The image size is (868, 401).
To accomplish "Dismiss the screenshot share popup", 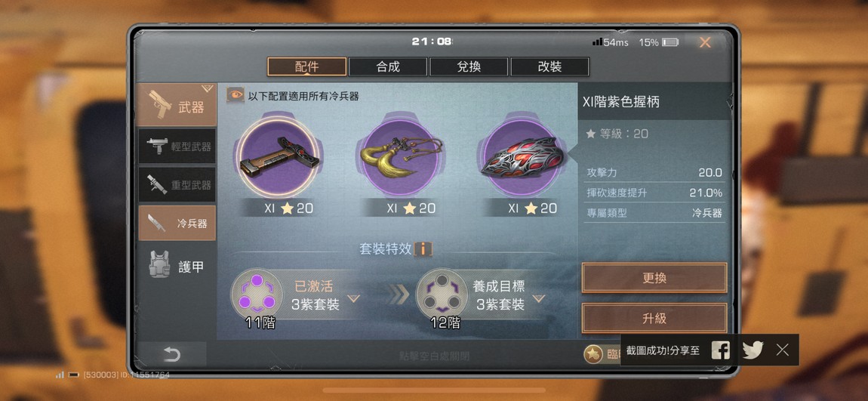I will tap(782, 350).
